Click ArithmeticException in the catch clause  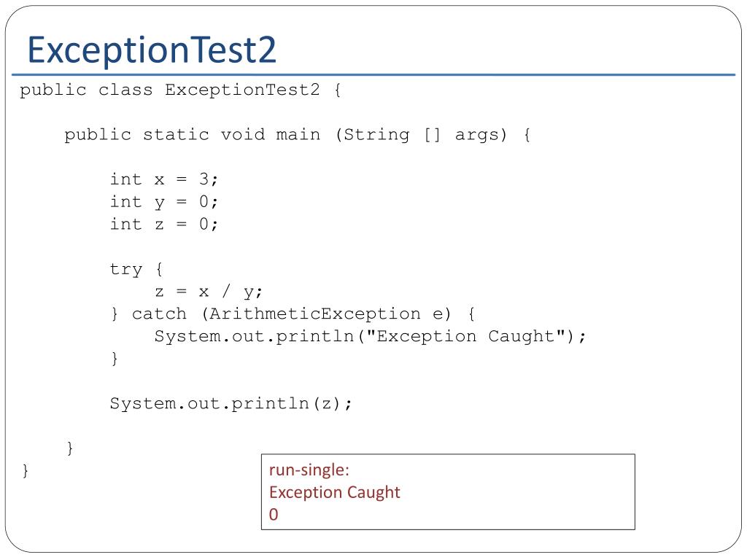click(315, 314)
